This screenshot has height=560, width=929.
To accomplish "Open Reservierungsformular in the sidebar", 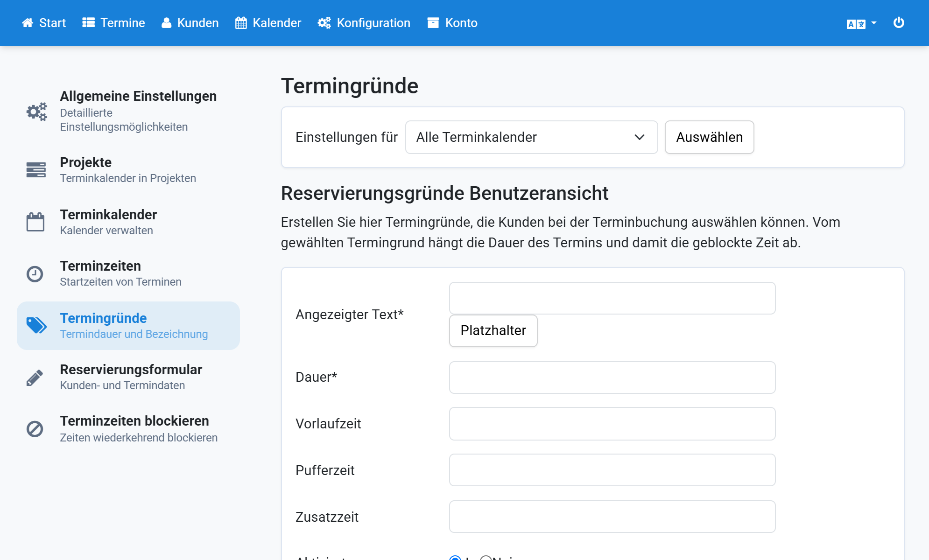I will (128, 377).
